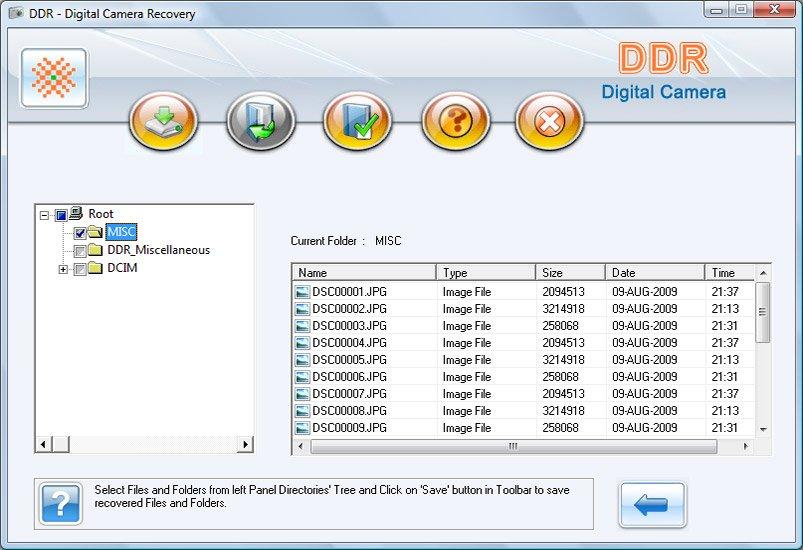This screenshot has width=803, height=550.
Task: Select file name DSC00005.JPG
Action: coord(349,359)
